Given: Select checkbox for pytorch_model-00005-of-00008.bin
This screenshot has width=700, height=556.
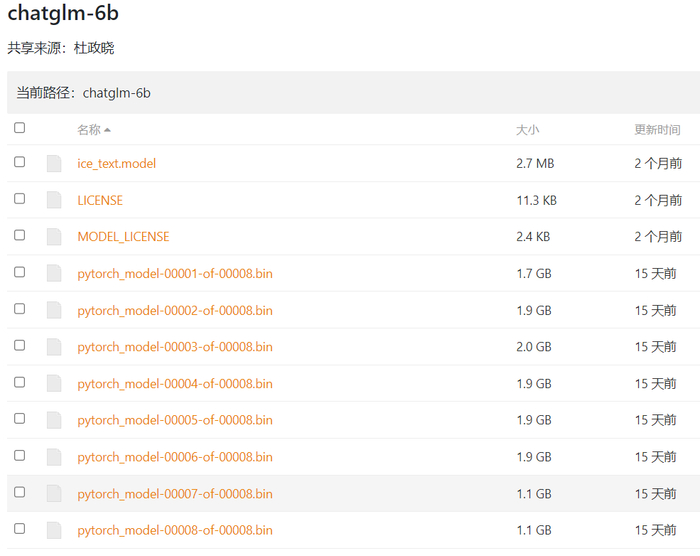Looking at the screenshot, I should [x=20, y=418].
